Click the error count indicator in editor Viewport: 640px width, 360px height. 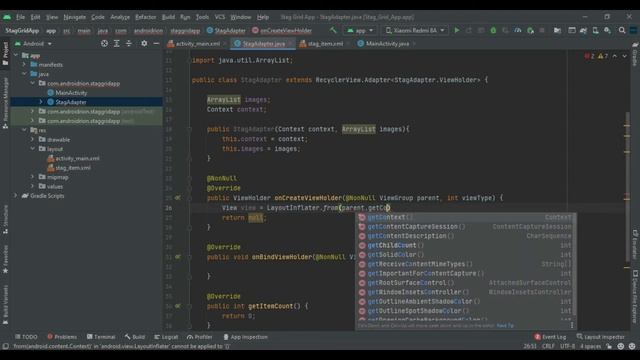[x=589, y=56]
